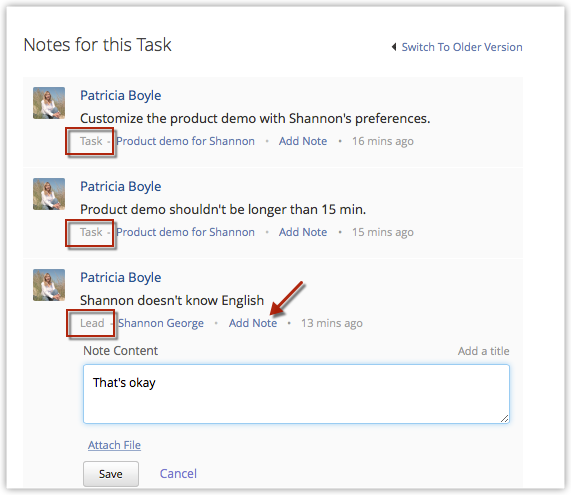The width and height of the screenshot is (571, 495).
Task: Click Patricia Boyle name on the English note
Action: click(x=121, y=278)
